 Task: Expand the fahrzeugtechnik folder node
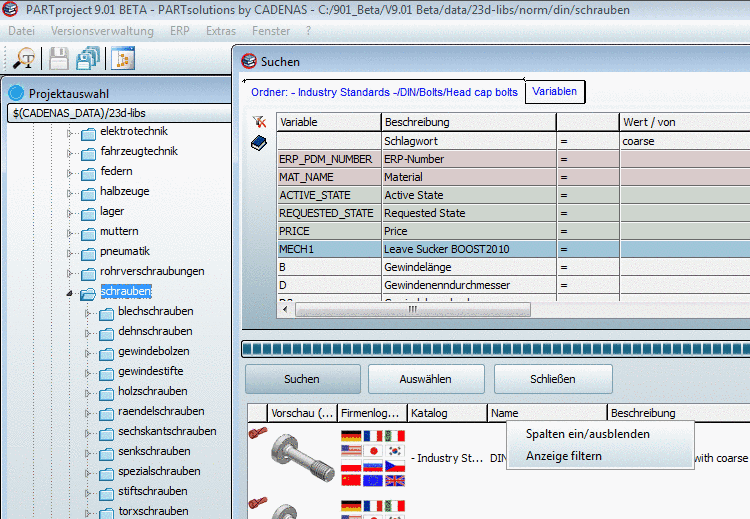(70, 153)
